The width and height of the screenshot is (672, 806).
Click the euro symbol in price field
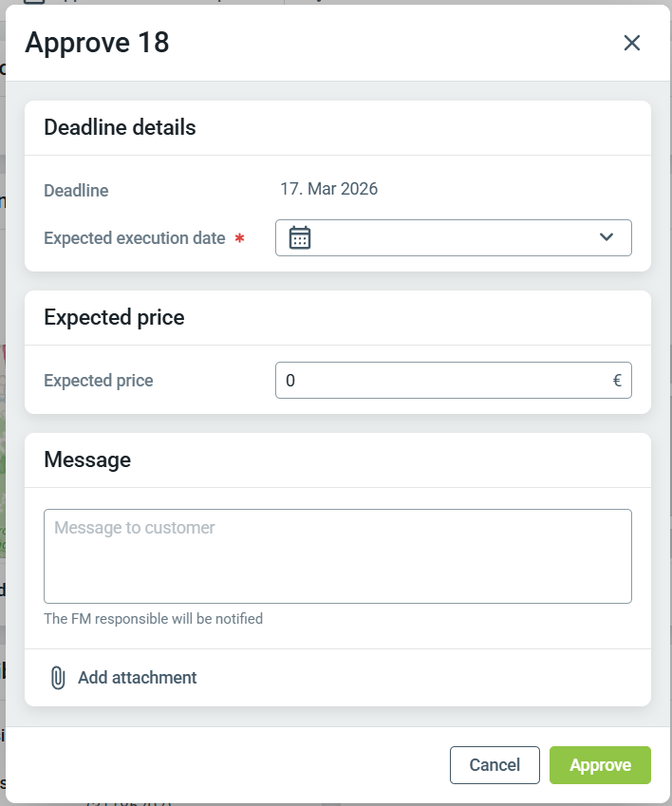(617, 381)
